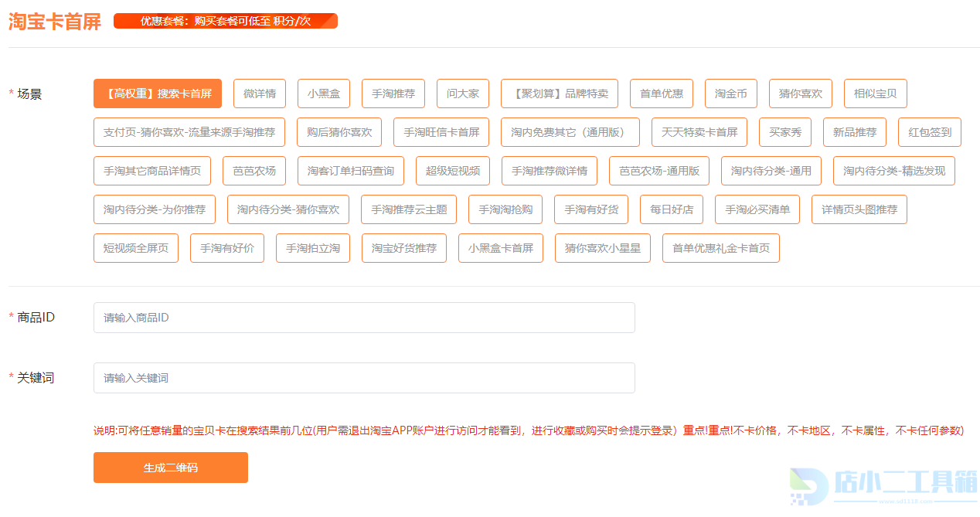Select the 详情页头图推荐 scene

pos(859,209)
